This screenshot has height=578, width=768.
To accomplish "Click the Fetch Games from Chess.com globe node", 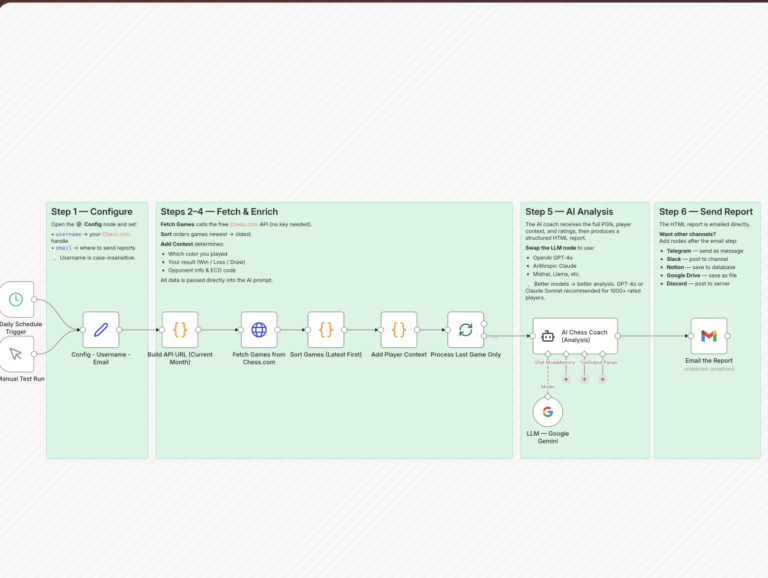I will pyautogui.click(x=259, y=330).
